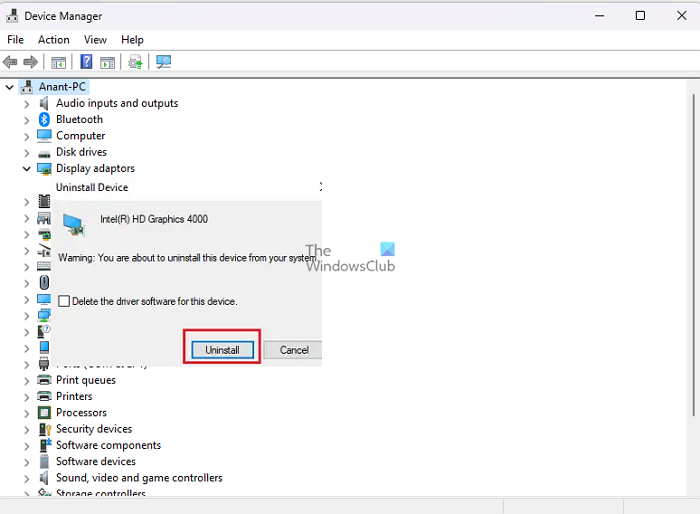Close the Uninstall Device dialog with its X
The height and width of the screenshot is (514, 700).
point(320,187)
